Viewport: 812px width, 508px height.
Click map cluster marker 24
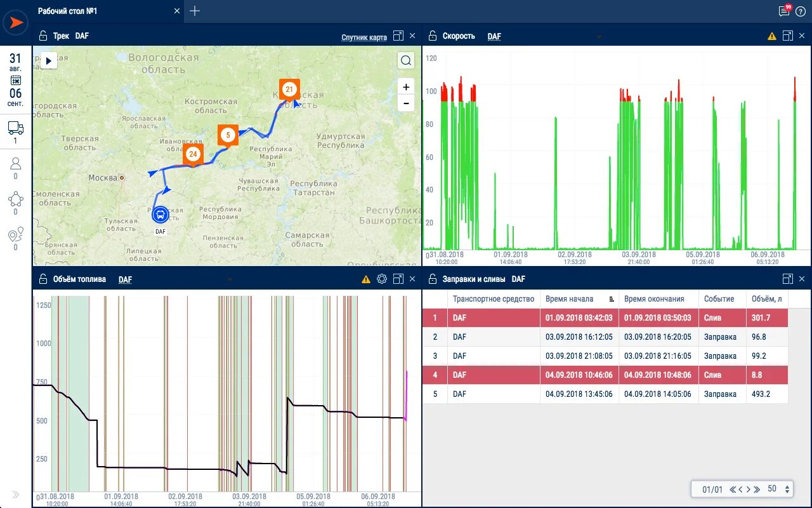pyautogui.click(x=193, y=154)
